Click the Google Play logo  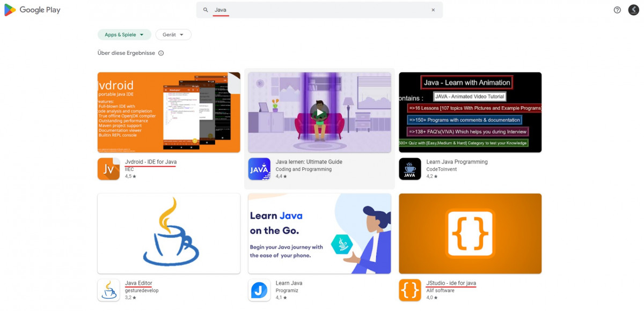pyautogui.click(x=32, y=10)
